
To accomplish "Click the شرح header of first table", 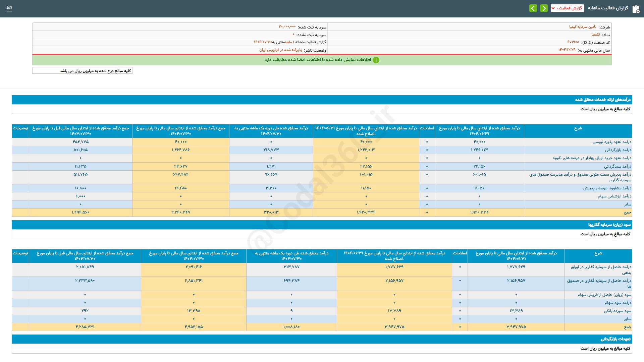I will [x=578, y=128].
